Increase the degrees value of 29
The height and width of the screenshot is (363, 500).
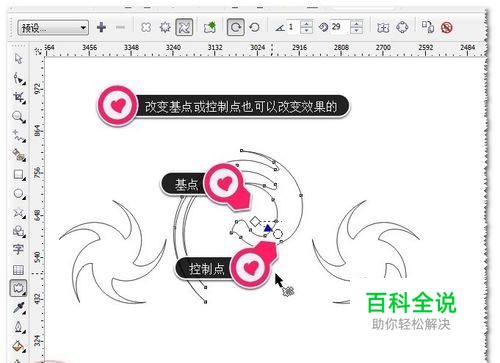point(356,24)
